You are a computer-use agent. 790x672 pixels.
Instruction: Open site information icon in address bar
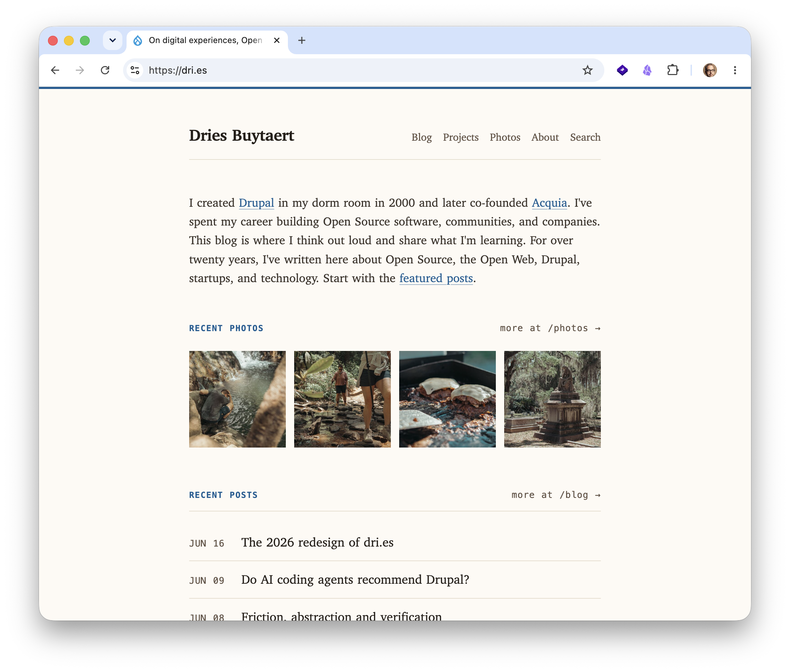135,70
